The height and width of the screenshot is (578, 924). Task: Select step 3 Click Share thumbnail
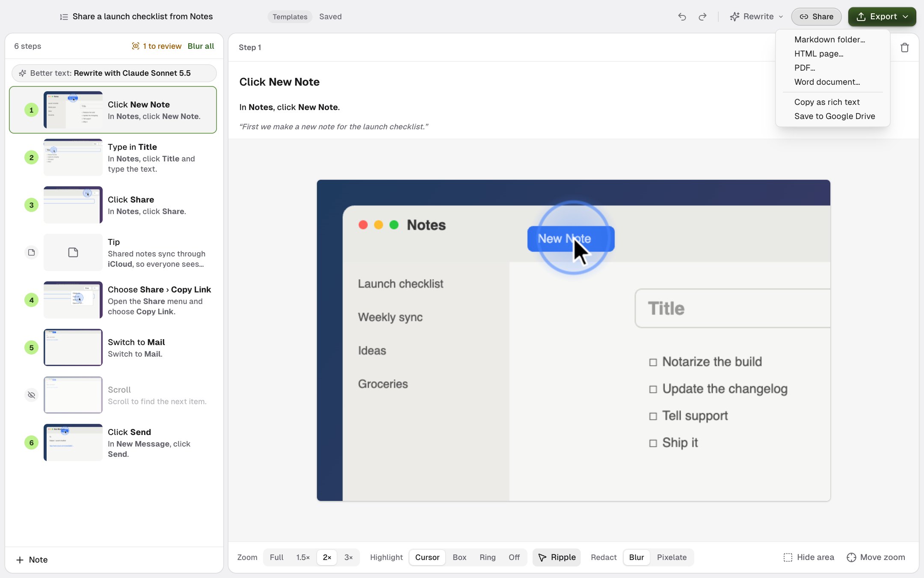[x=73, y=205]
